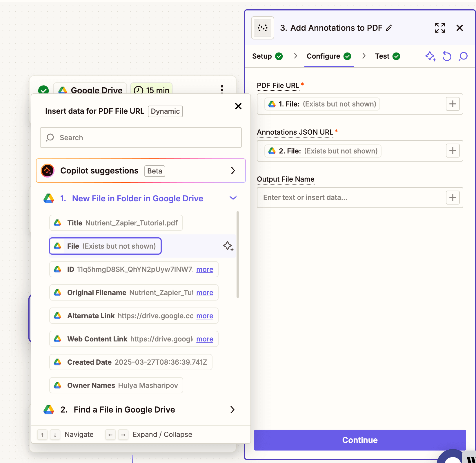Screen dimensions: 476x463
Task: Click the search icon in step panel
Action: (x=463, y=56)
